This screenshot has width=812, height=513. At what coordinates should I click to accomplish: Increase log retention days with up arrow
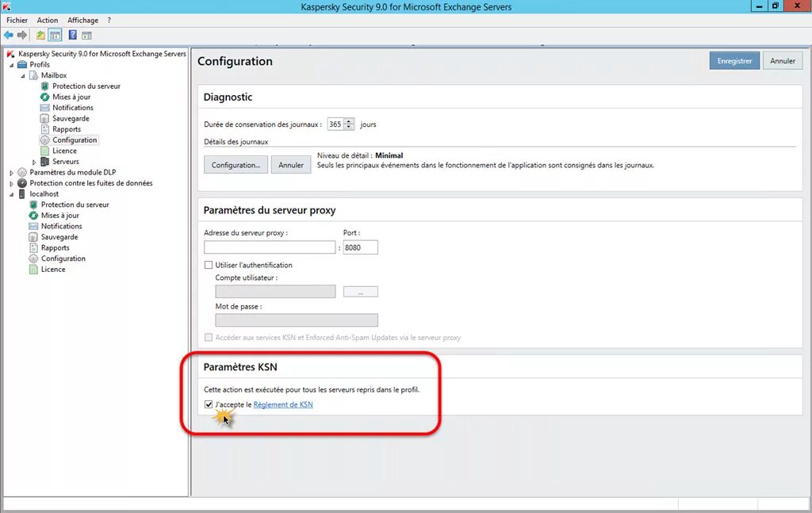[x=349, y=121]
